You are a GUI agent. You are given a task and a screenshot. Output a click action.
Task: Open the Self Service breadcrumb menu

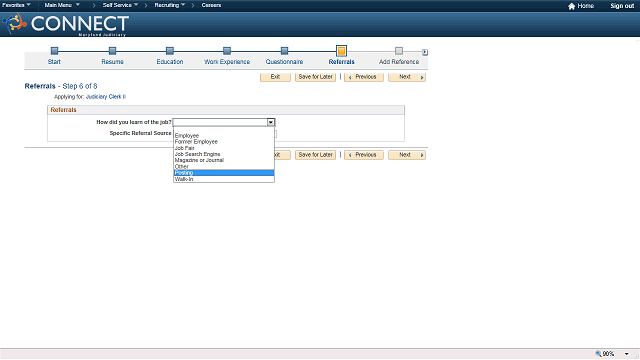point(120,5)
